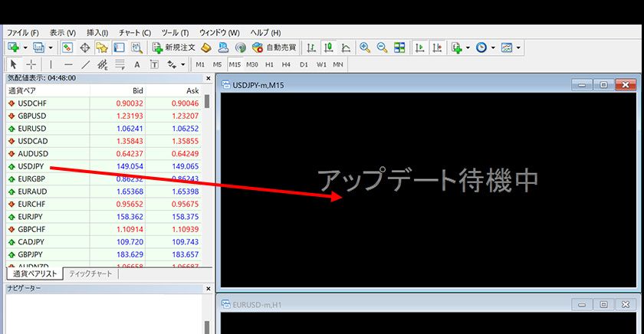Click the tile windows icon
Screen dimensions: 644x334
(399, 47)
